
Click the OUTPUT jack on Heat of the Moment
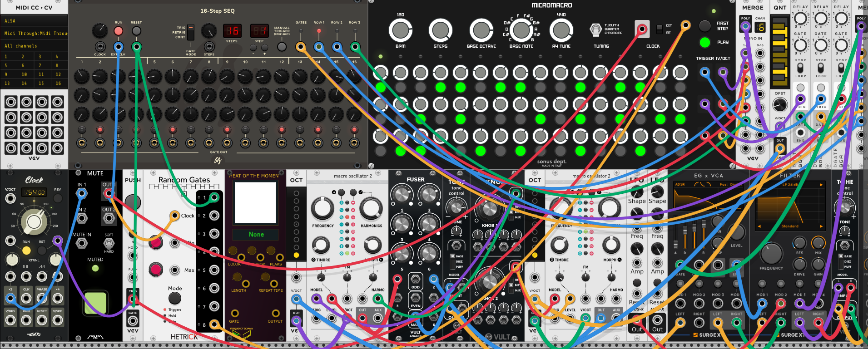click(276, 313)
